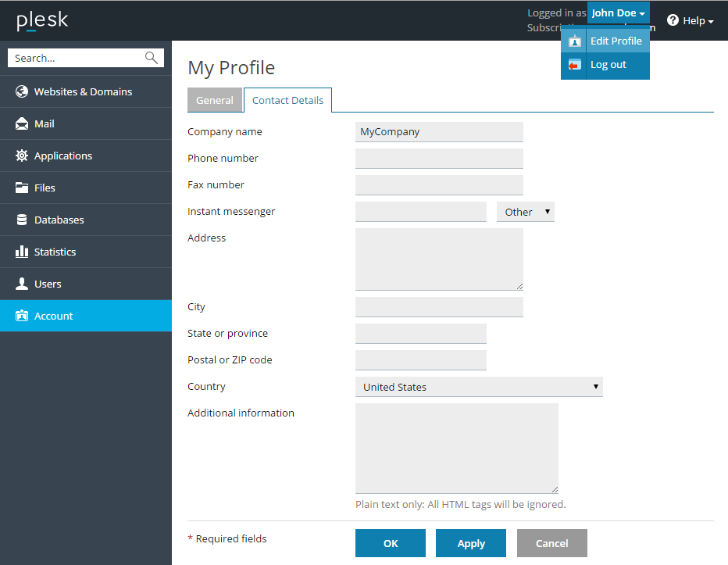Click the Phone number input field

[439, 159]
